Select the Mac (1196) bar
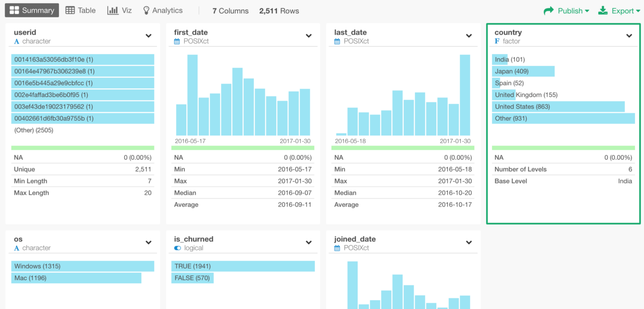The image size is (644, 309). 76,278
